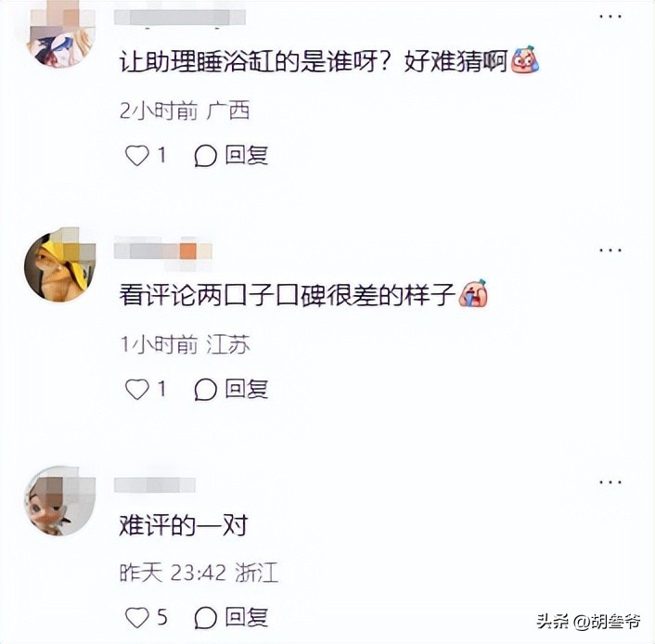
Task: Click 回复 text under the Zhejiang comment
Action: click(247, 617)
